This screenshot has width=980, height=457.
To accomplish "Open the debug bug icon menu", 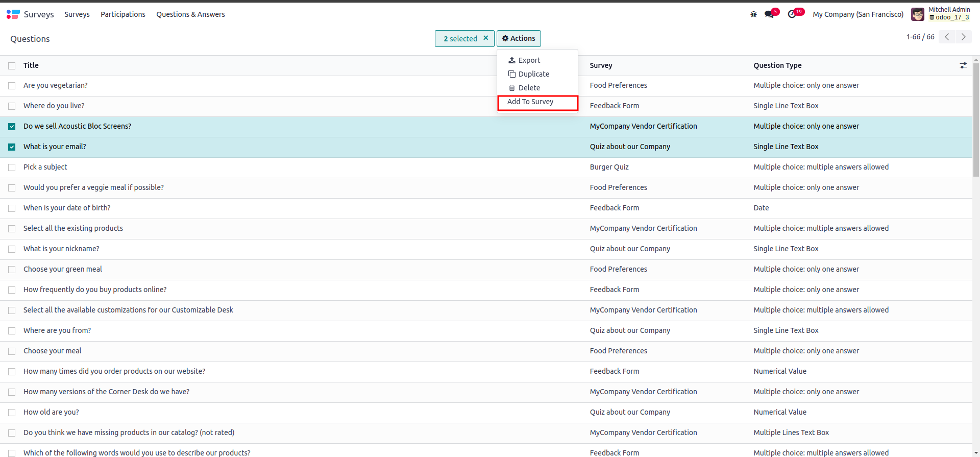I will click(x=753, y=14).
